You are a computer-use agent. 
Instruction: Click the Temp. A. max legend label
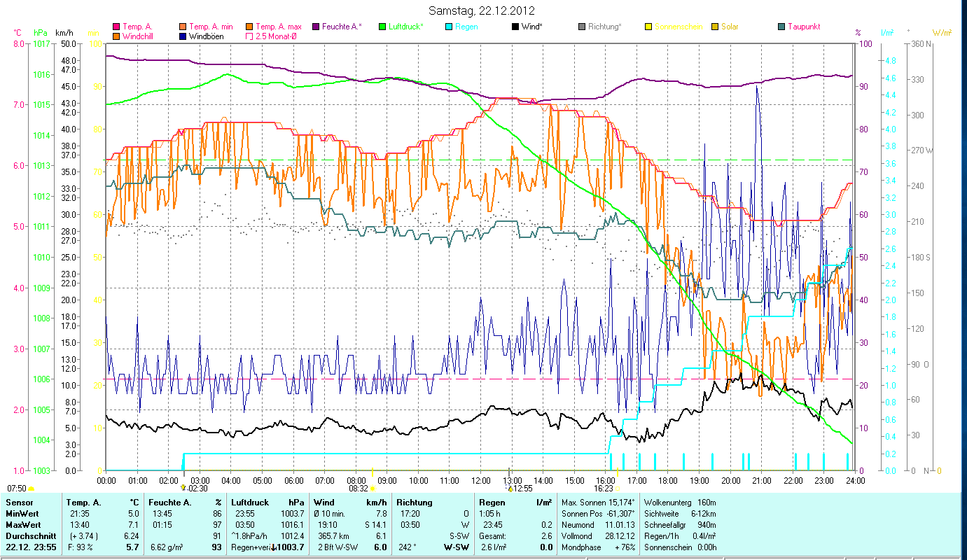tap(279, 27)
